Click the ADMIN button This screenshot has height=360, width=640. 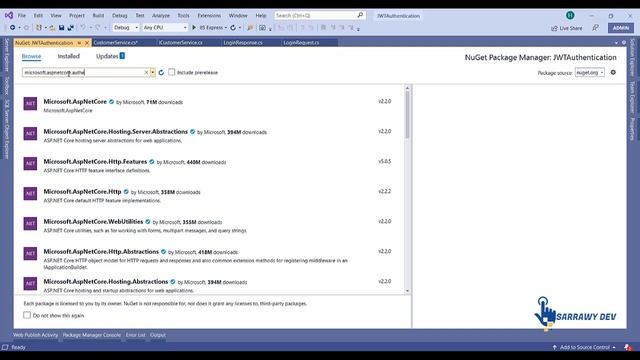(621, 28)
